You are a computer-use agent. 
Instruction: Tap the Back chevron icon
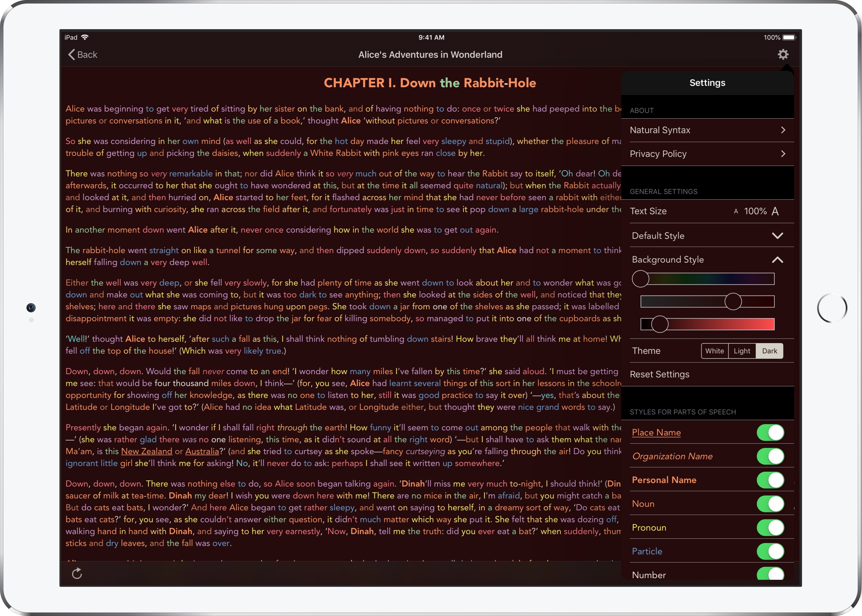[x=71, y=55]
